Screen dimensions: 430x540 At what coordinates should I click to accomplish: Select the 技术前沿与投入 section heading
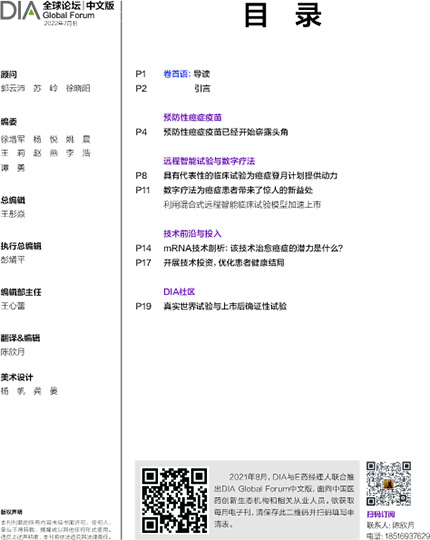[192, 233]
